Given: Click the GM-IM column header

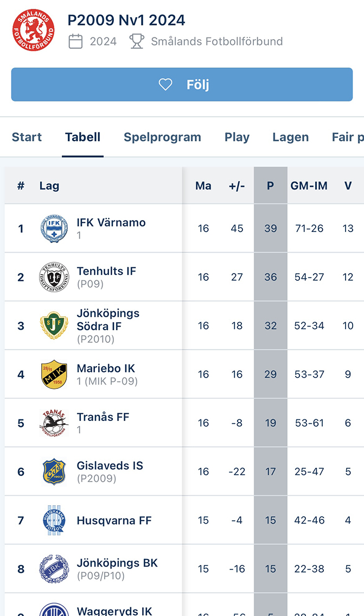Looking at the screenshot, I should coord(309,186).
